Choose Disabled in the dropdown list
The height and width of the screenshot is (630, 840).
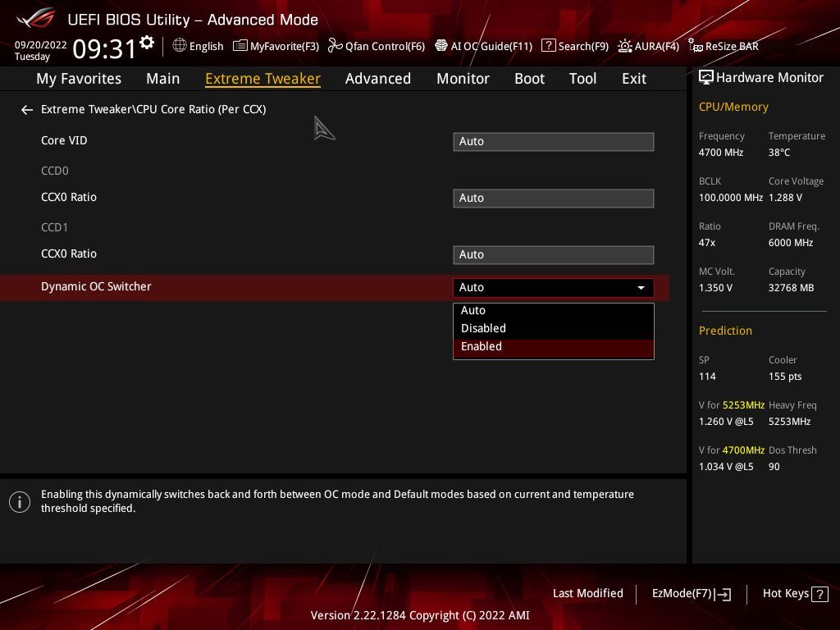554,328
